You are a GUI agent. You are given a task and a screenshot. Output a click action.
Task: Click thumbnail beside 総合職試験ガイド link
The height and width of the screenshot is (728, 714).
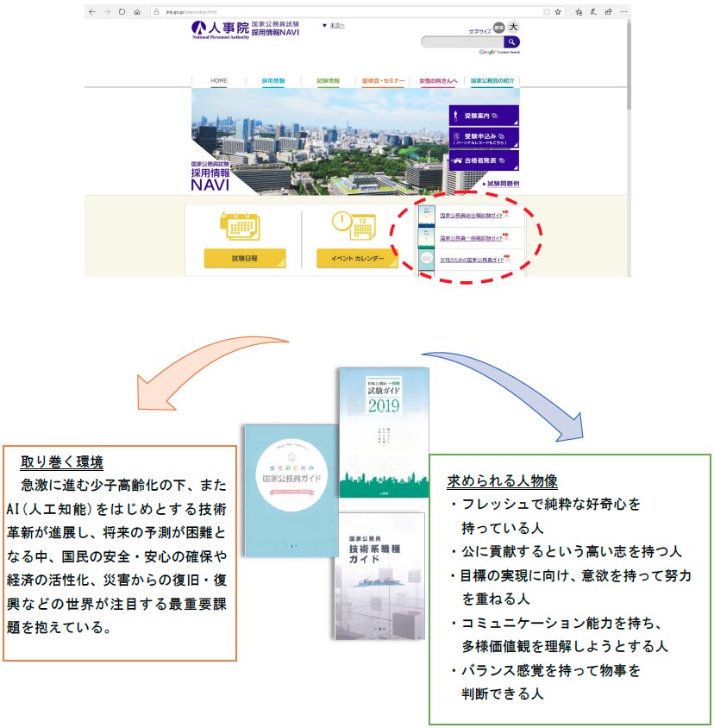click(x=427, y=216)
